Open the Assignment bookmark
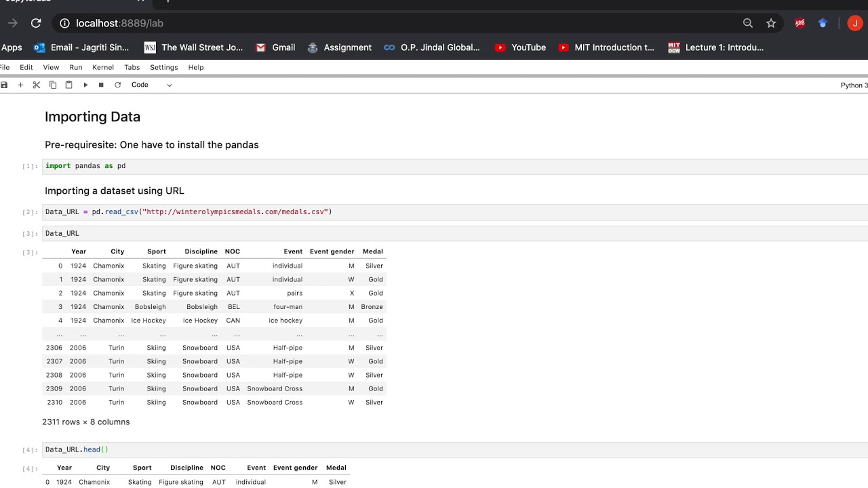 click(x=339, y=47)
